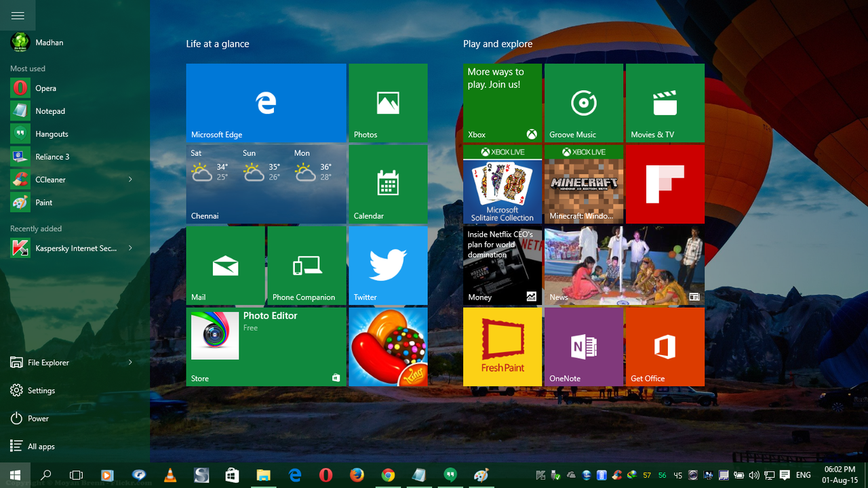This screenshot has width=868, height=488.
Task: Launch VLC media player from taskbar
Action: (170, 475)
